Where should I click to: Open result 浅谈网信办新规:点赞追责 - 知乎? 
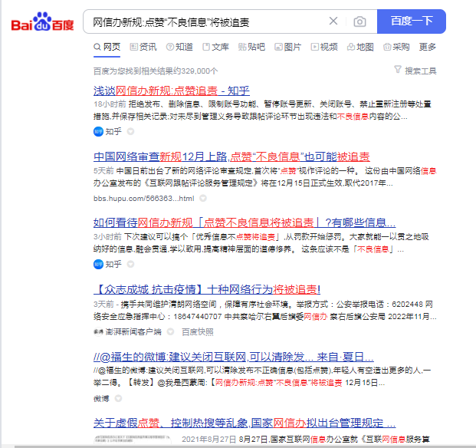coord(172,91)
